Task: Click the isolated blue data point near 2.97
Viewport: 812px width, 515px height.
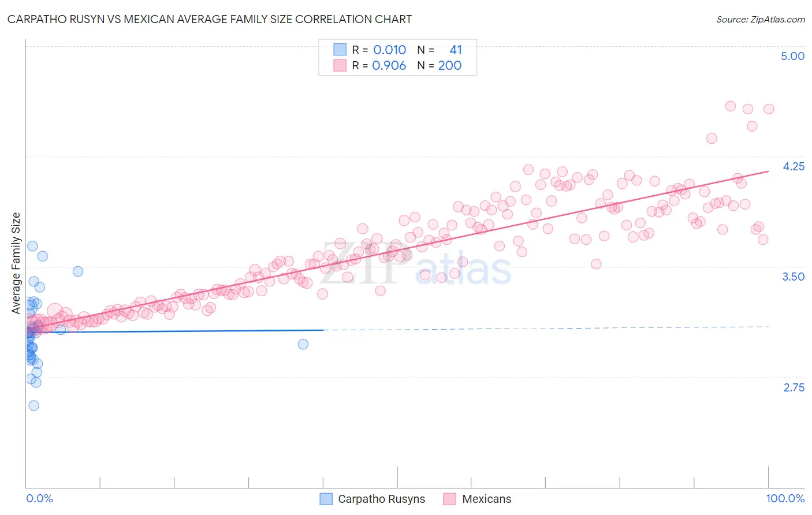Action: pos(303,344)
